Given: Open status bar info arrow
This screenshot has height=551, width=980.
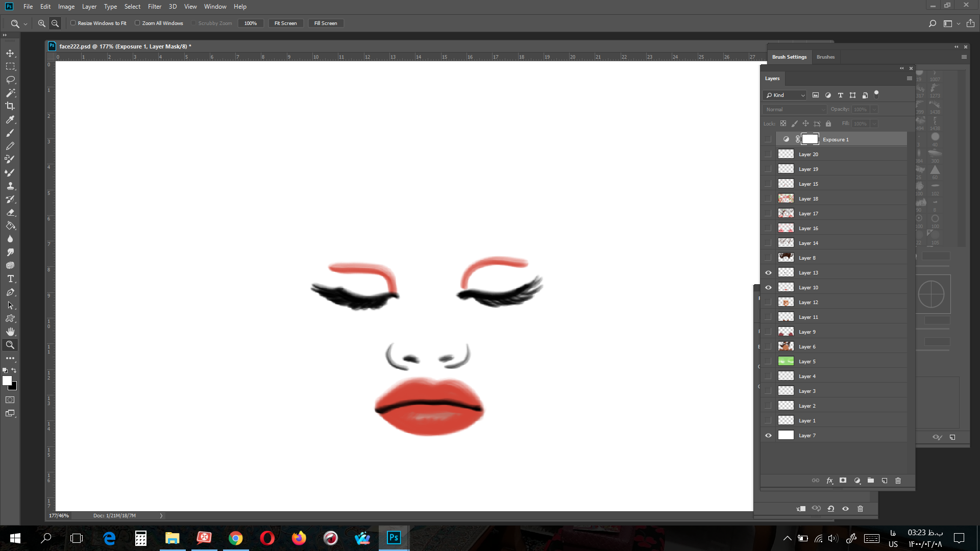Looking at the screenshot, I should (x=161, y=516).
